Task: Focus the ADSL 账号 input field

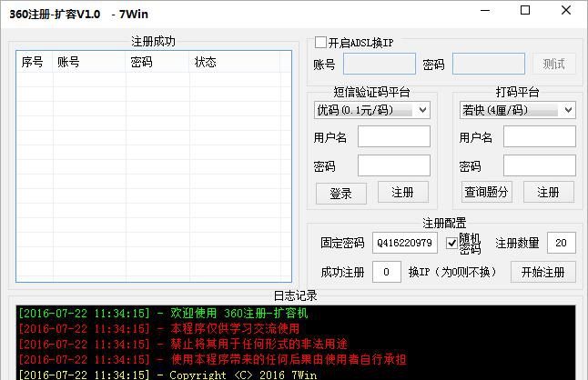Action: coord(380,64)
